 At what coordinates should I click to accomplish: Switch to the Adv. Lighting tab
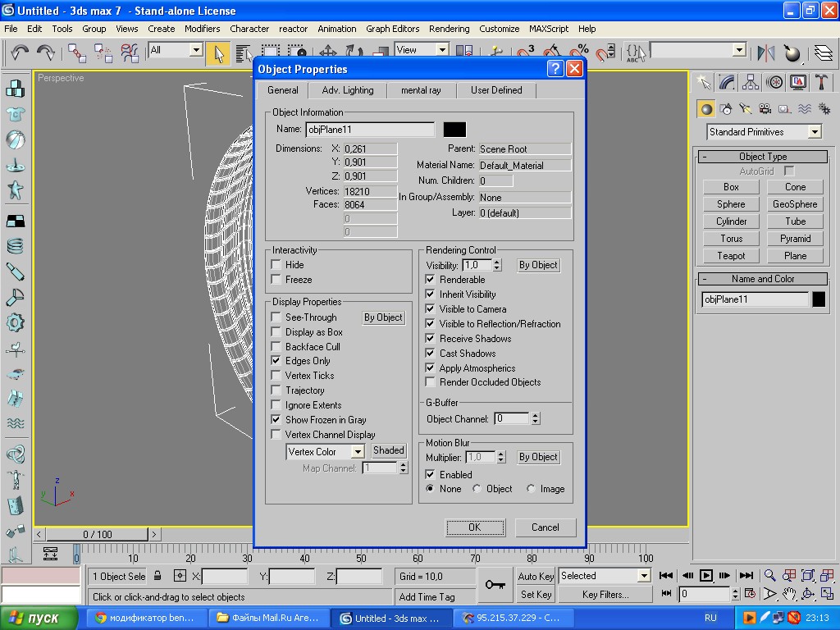(x=348, y=90)
